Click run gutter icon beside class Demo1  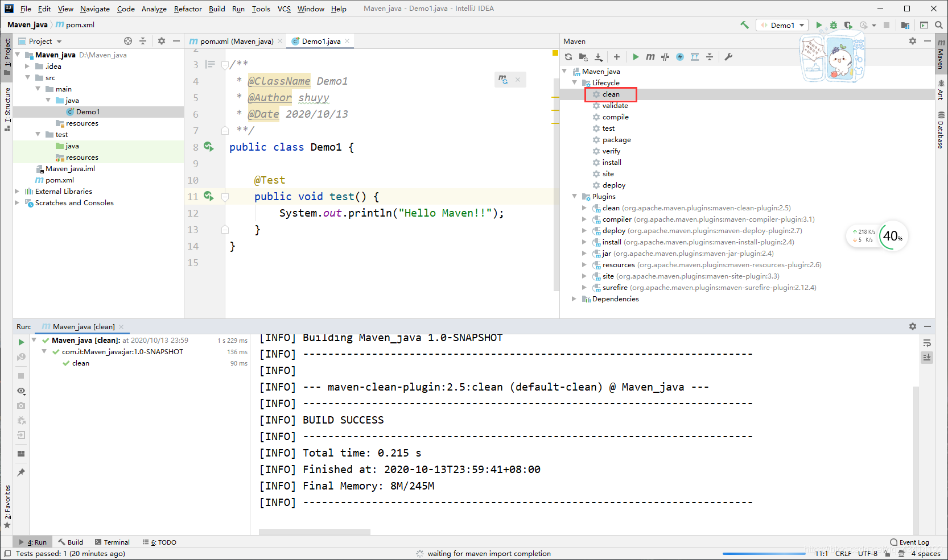tap(209, 147)
